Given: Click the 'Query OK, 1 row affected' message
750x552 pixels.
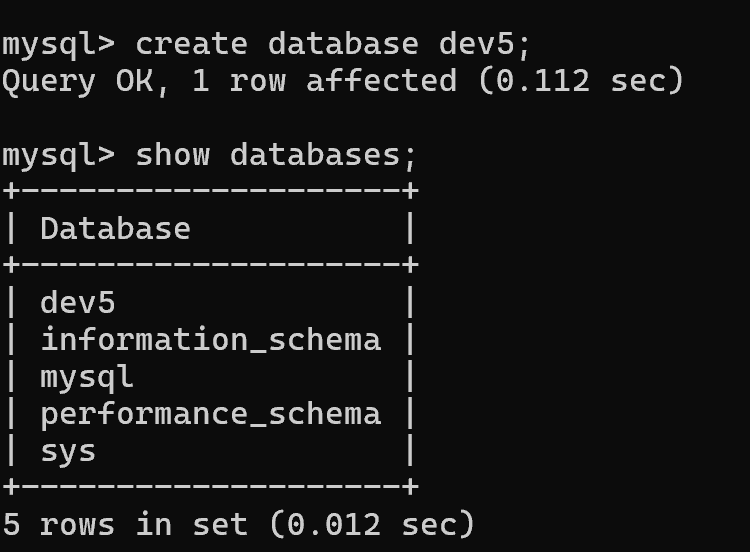Looking at the screenshot, I should (x=230, y=81).
